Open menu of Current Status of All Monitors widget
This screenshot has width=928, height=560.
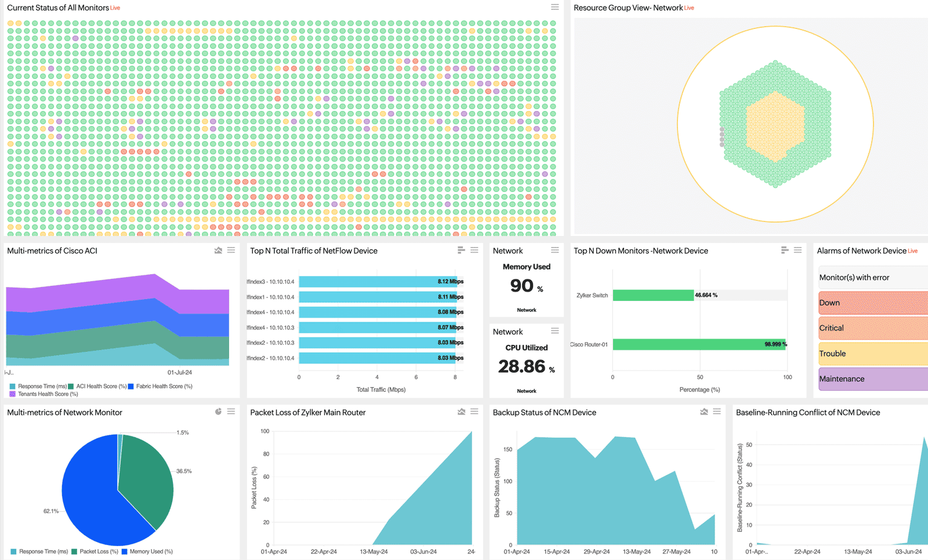click(554, 7)
